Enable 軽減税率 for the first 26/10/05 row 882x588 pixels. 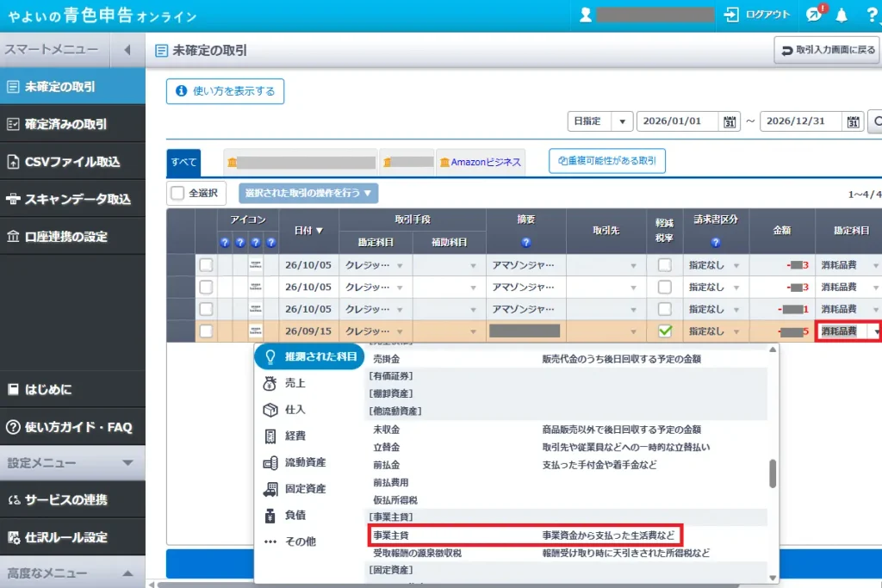pos(665,265)
